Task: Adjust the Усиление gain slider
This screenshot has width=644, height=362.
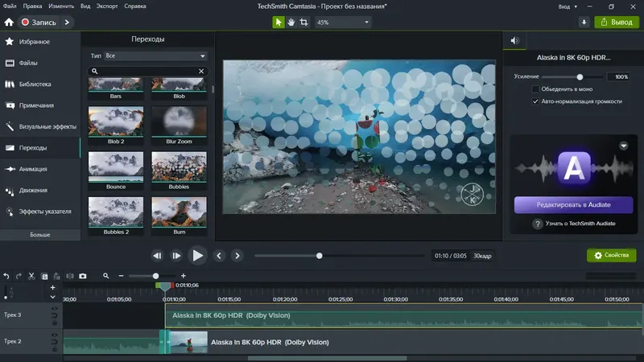Action: pyautogui.click(x=572, y=76)
